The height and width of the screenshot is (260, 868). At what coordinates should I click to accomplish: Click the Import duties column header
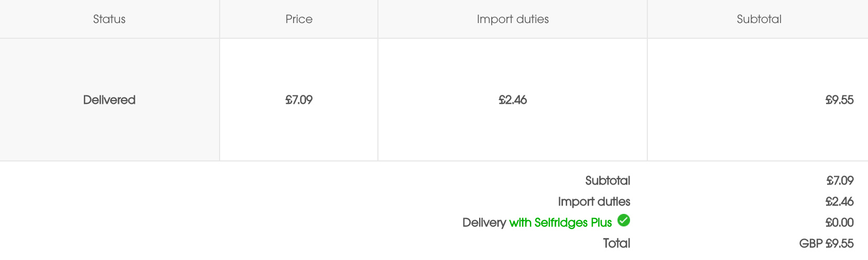tap(513, 19)
